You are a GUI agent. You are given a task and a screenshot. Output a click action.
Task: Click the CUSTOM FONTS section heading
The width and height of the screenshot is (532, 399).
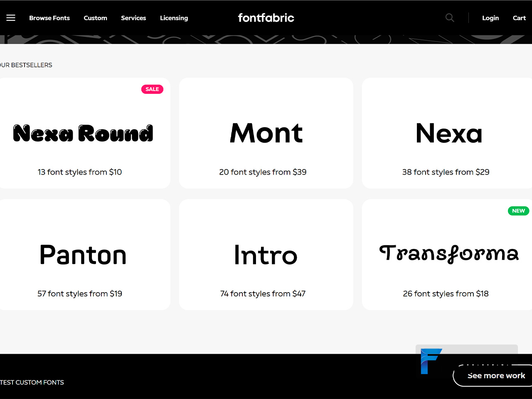click(32, 382)
